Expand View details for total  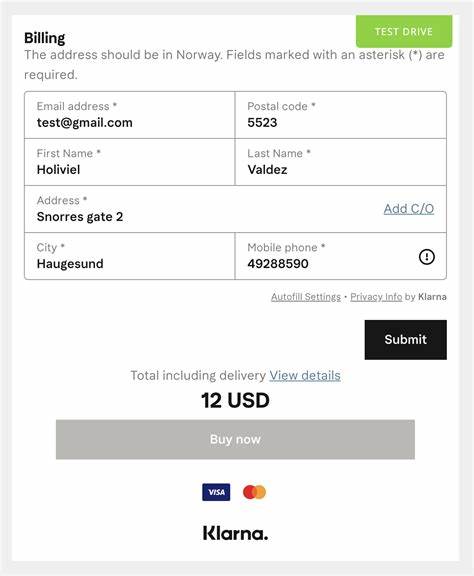pyautogui.click(x=305, y=375)
